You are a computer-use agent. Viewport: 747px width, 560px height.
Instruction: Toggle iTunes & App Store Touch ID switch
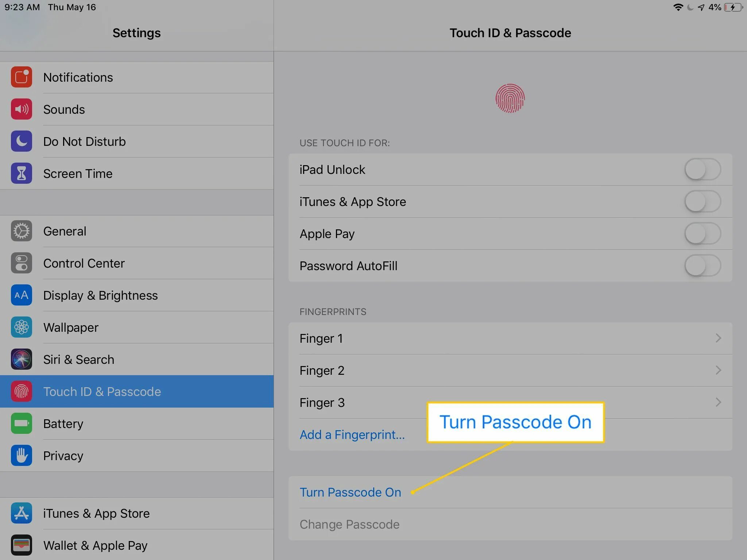(702, 202)
